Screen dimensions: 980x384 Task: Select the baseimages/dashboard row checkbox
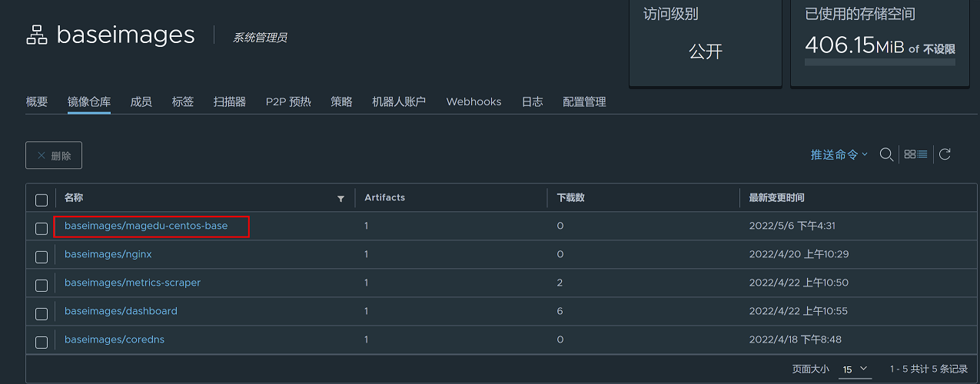click(42, 313)
